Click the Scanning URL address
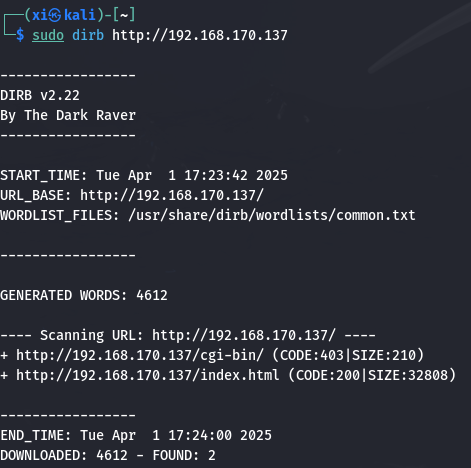The height and width of the screenshot is (468, 471). coord(244,335)
